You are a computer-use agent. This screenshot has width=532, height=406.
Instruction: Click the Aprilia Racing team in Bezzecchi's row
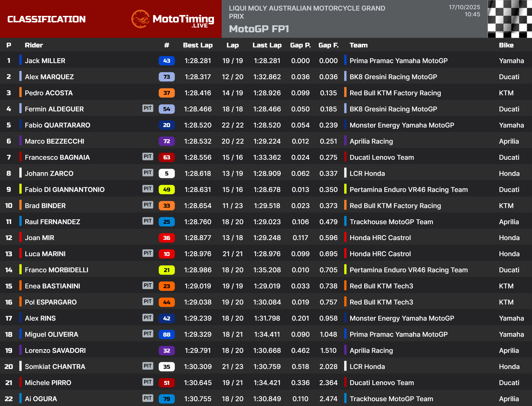click(x=371, y=141)
